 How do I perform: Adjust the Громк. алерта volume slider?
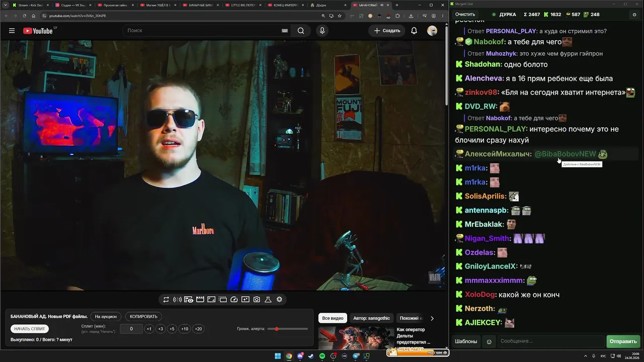coord(288,329)
